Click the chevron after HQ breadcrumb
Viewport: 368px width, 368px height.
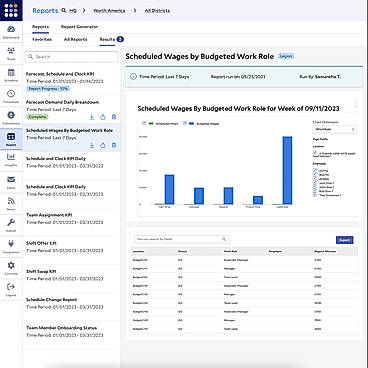84,11
